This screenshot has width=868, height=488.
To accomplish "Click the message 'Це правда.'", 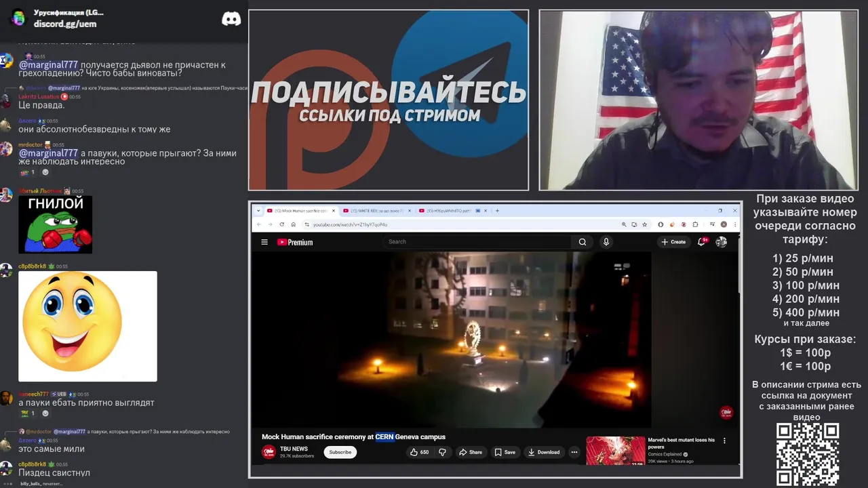I will (41, 105).
